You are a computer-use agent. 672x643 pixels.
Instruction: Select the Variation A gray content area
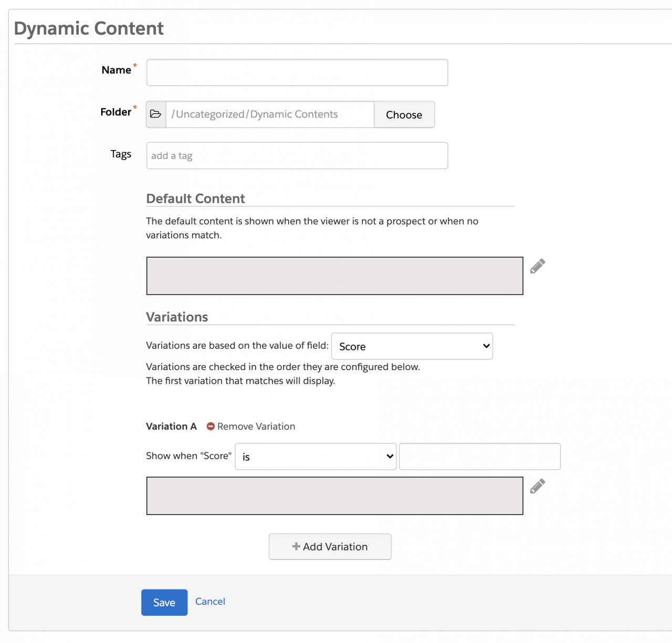click(334, 496)
